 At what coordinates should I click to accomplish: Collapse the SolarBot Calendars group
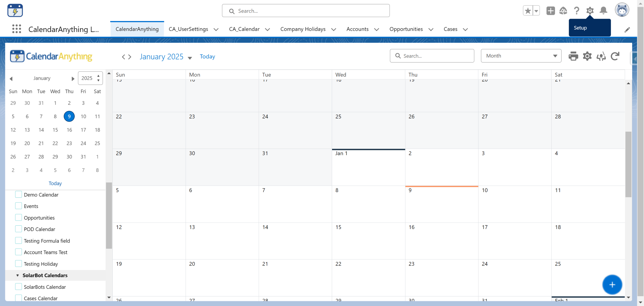tap(18, 275)
